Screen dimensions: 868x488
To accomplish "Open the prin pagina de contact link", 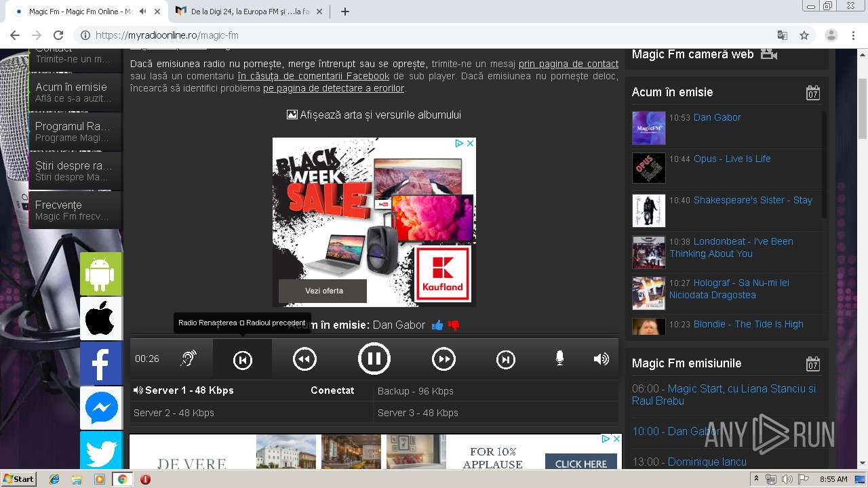I will pyautogui.click(x=568, y=64).
